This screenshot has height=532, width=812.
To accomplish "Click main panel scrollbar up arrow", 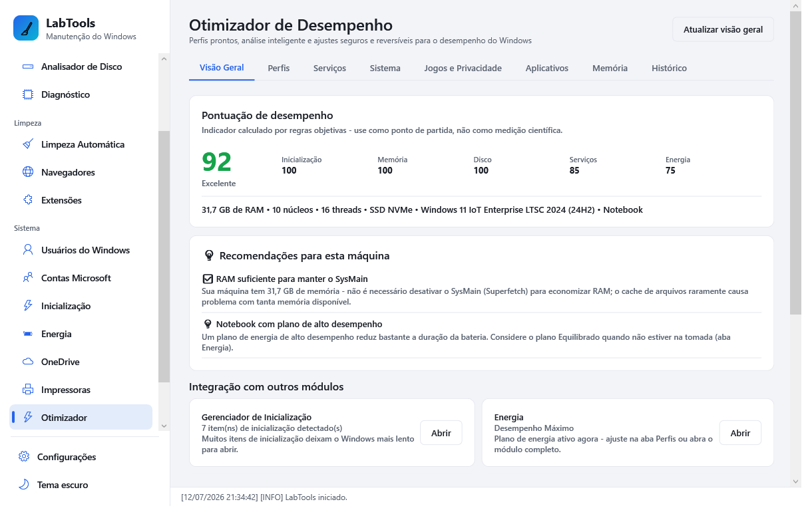I will [x=796, y=5].
